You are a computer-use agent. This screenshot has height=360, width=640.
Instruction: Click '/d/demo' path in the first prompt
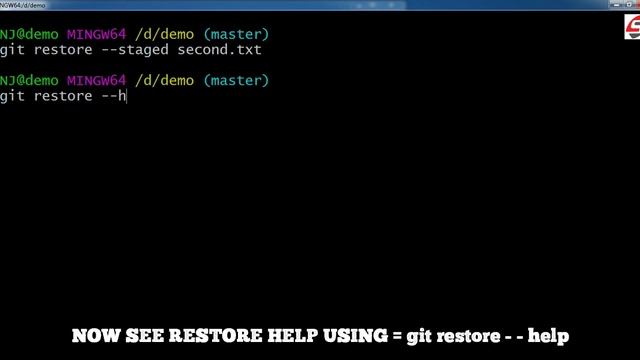[164, 34]
